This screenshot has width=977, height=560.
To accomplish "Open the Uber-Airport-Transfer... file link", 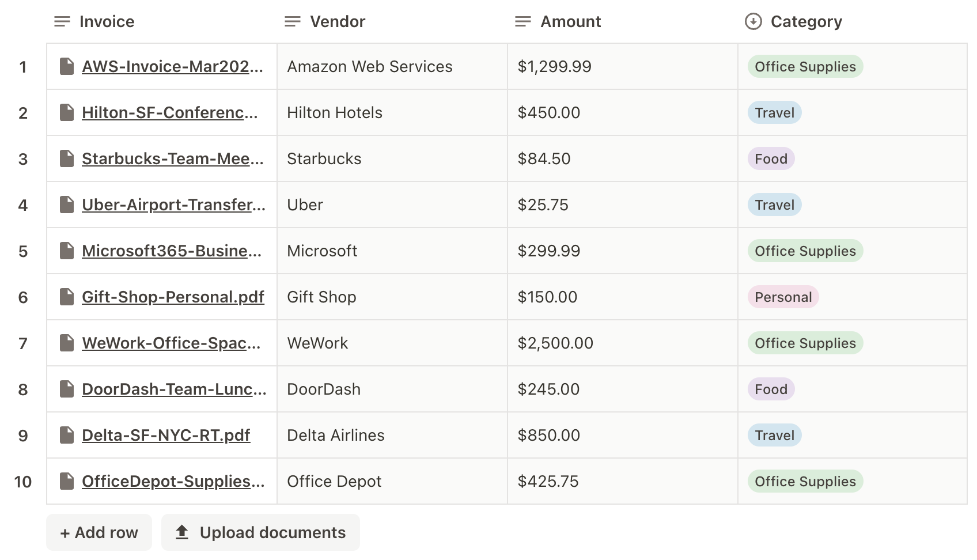I will tap(174, 205).
